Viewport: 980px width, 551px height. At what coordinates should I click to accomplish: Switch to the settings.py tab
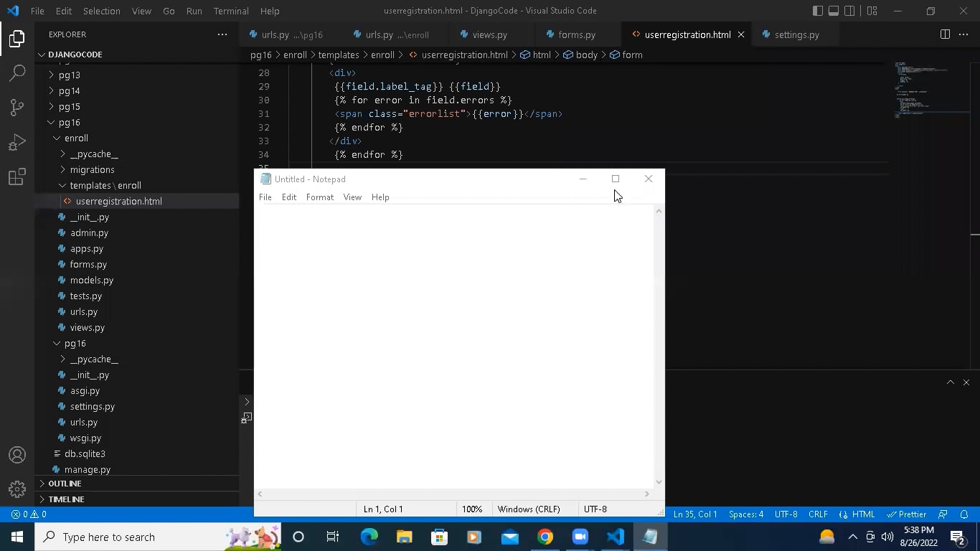(796, 34)
